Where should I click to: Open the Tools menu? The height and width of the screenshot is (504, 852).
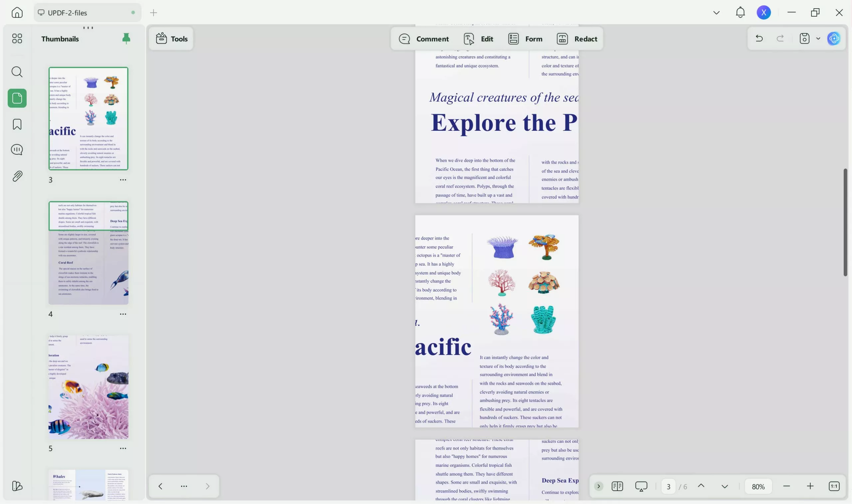[x=171, y=38]
